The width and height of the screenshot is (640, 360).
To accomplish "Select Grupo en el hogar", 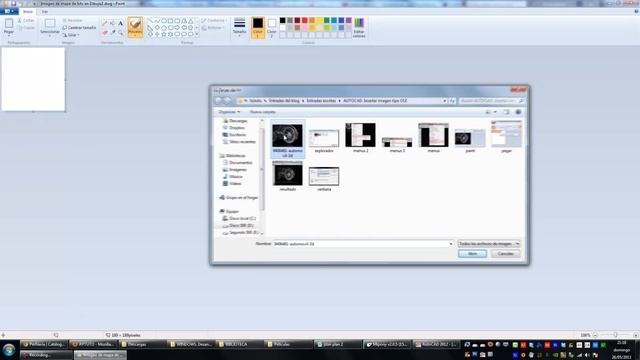I will (x=239, y=198).
